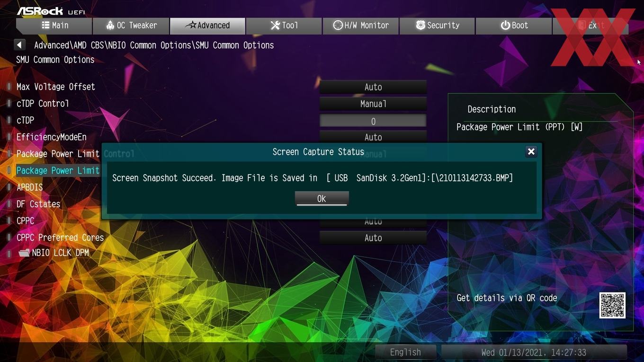Click the H/W Monitor gauge icon
The width and height of the screenshot is (644, 362).
tap(338, 25)
